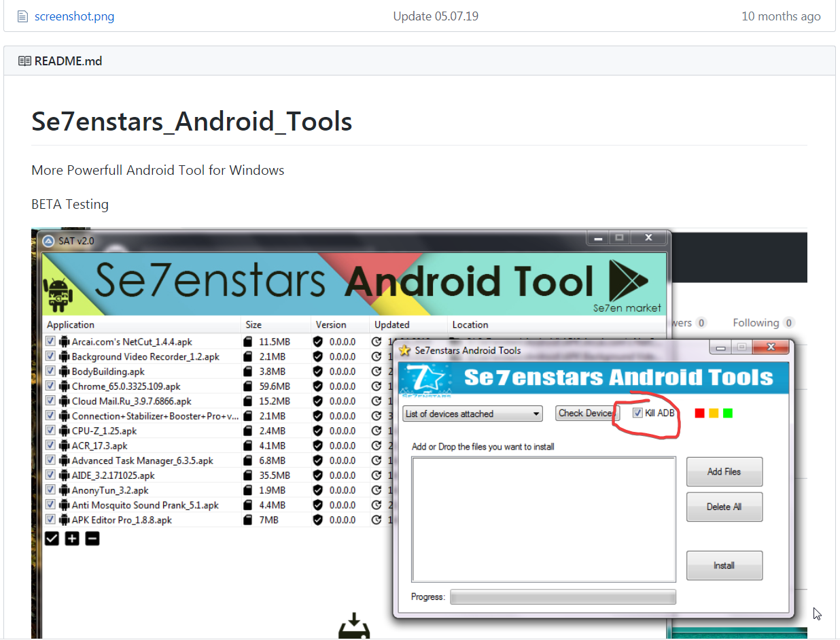Click the green status indicator square
Viewport: 840px width, 640px height.
[728, 413]
